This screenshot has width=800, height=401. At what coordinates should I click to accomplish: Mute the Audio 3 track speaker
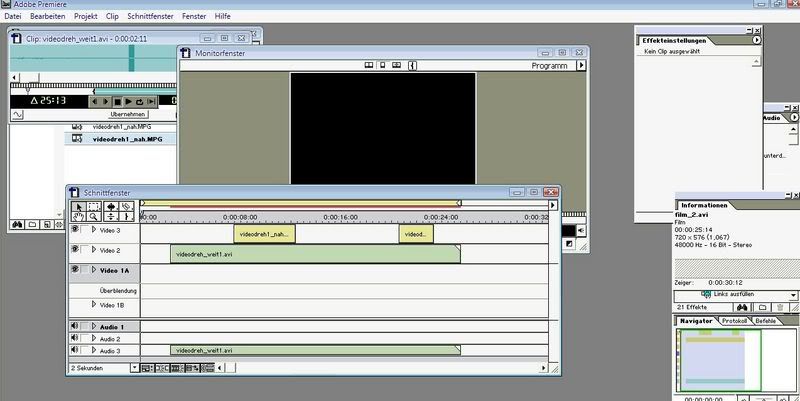click(x=75, y=350)
